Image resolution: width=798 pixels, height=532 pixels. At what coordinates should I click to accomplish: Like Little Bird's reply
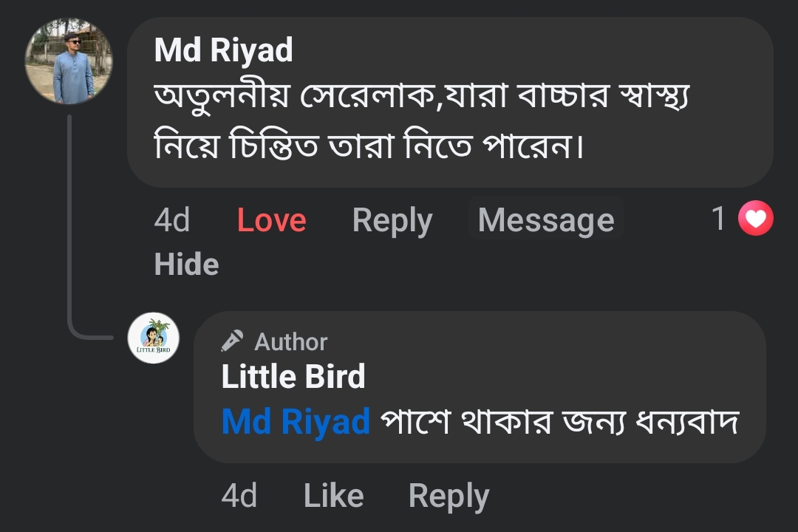[333, 496]
